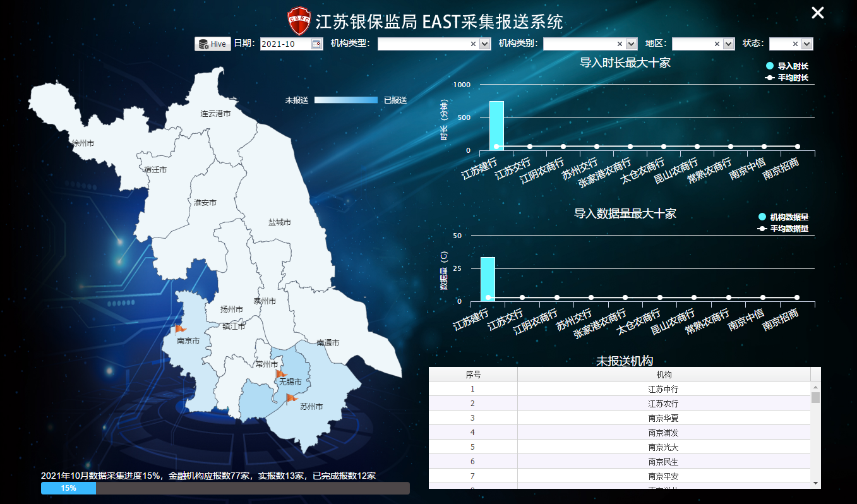Click the 南京招商 data point in volume chart
857x504 pixels.
797,297
